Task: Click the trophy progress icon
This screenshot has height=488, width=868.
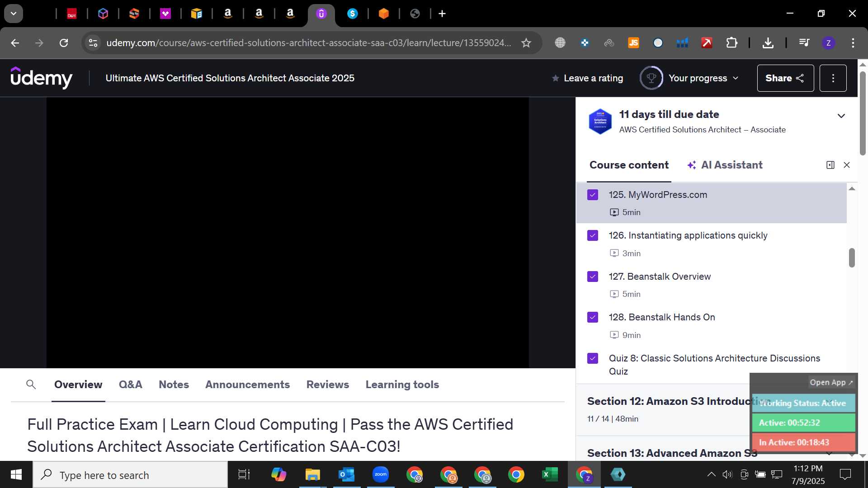Action: [x=651, y=78]
